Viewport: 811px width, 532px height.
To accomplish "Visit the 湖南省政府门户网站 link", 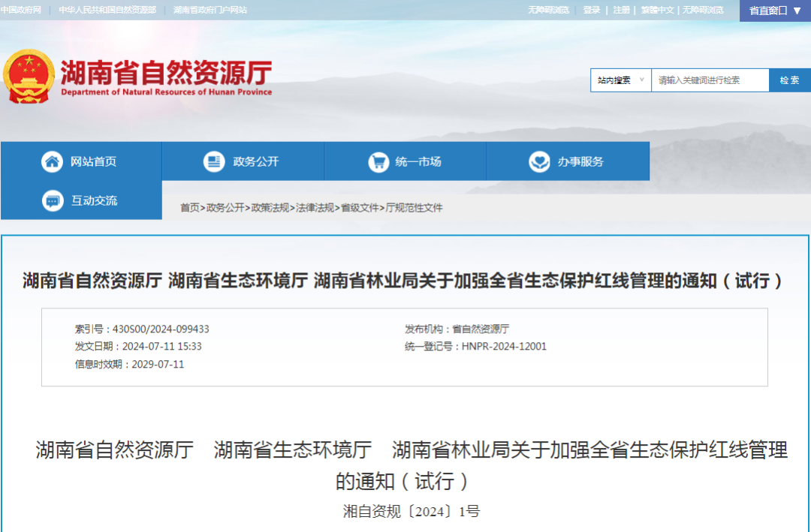I will coord(210,10).
